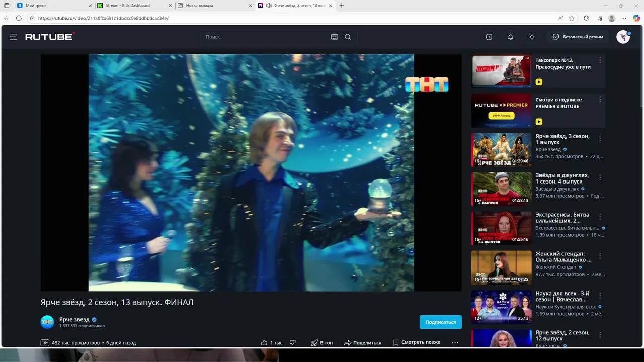The height and width of the screenshot is (362, 644).
Task: Open options for Экстрасенсы Битва сильнейших video
Action: coord(600,217)
